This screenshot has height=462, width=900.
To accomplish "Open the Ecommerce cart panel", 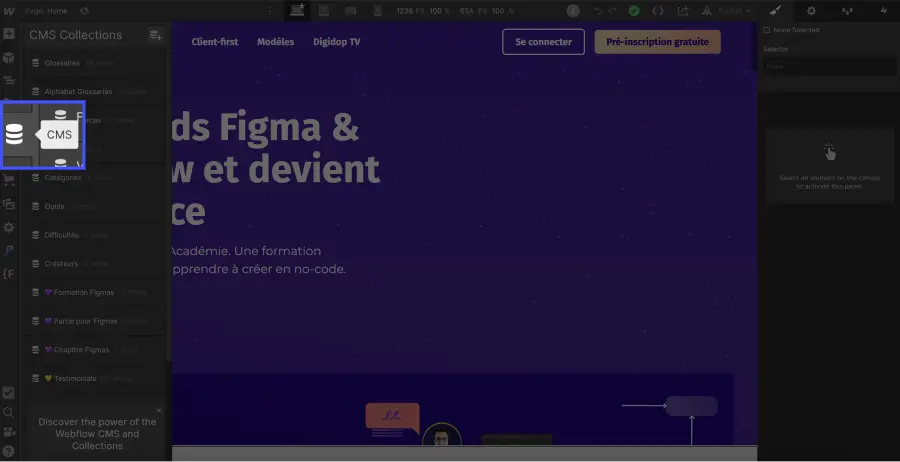I will (x=9, y=180).
